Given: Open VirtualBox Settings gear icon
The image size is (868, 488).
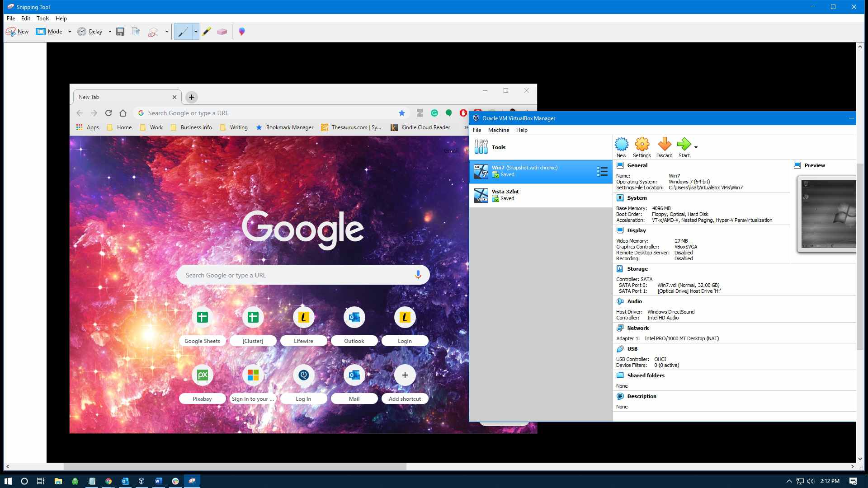Looking at the screenshot, I should coord(642,148).
